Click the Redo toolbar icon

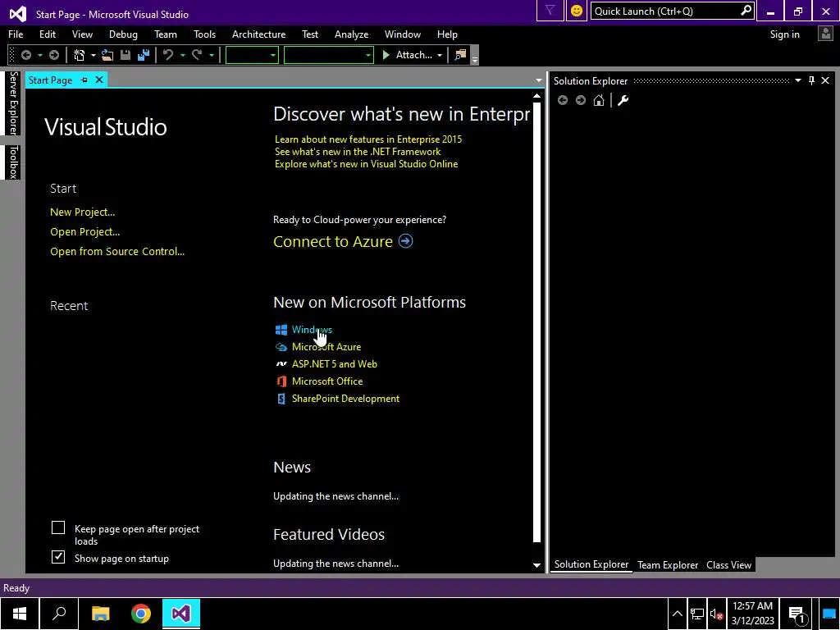pyautogui.click(x=197, y=55)
